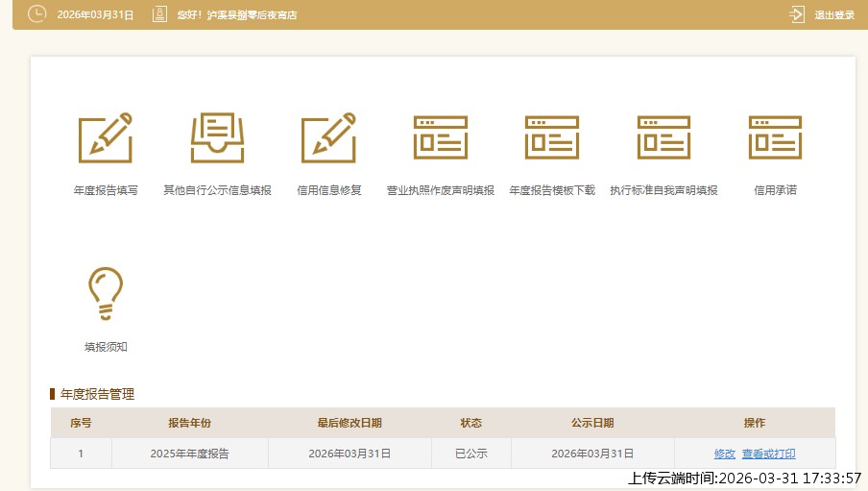This screenshot has height=491, width=868.
Task: Open the 信用信息修复 edit icon
Action: pos(328,137)
